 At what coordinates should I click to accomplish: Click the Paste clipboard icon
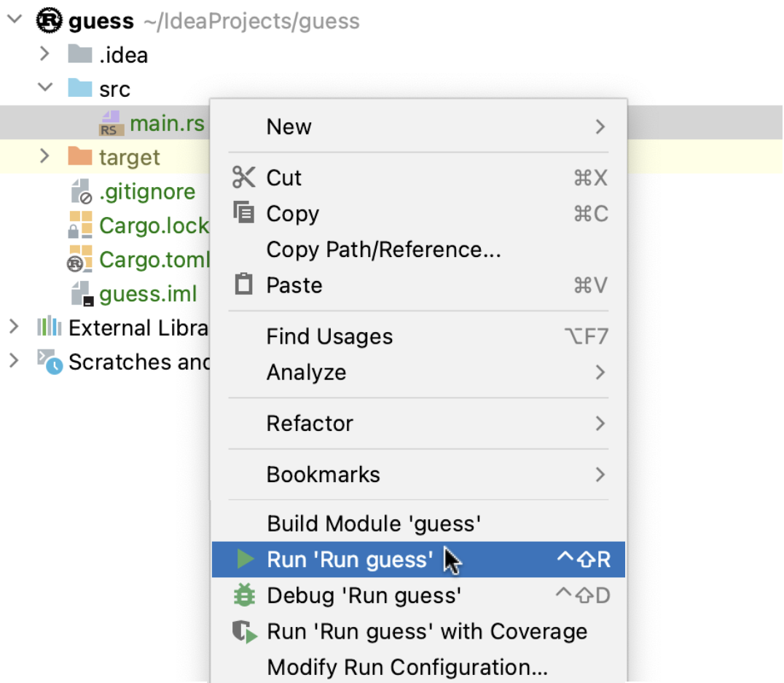(243, 284)
